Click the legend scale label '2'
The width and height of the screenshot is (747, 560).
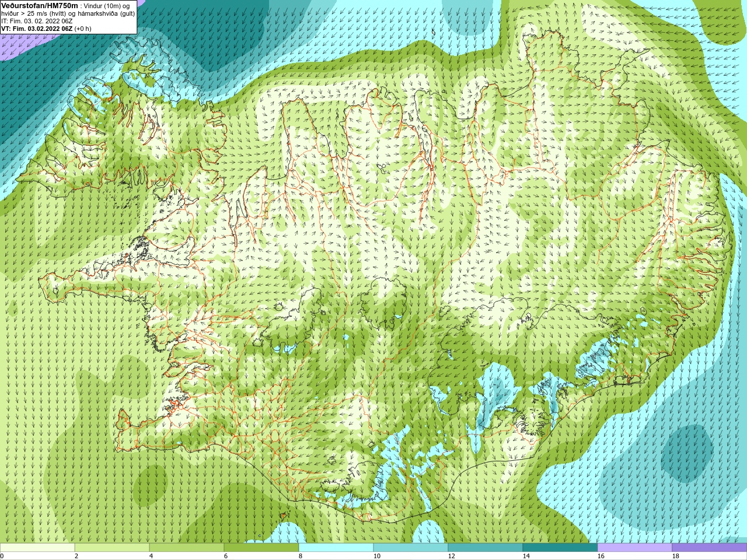(x=76, y=556)
